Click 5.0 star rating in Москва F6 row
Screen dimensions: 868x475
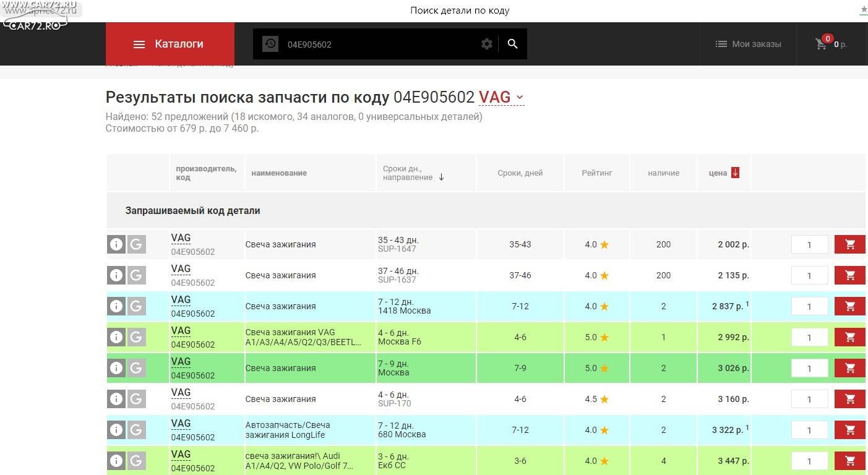click(x=597, y=337)
